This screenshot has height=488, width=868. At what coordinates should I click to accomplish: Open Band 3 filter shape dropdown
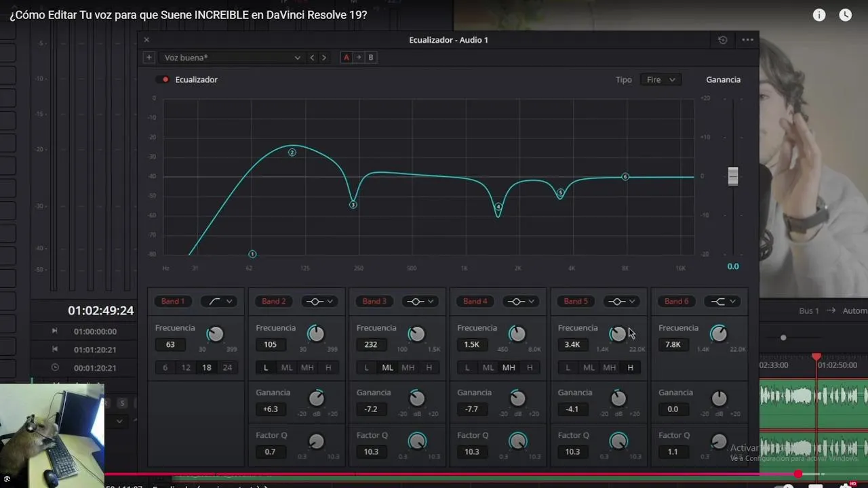(x=420, y=301)
